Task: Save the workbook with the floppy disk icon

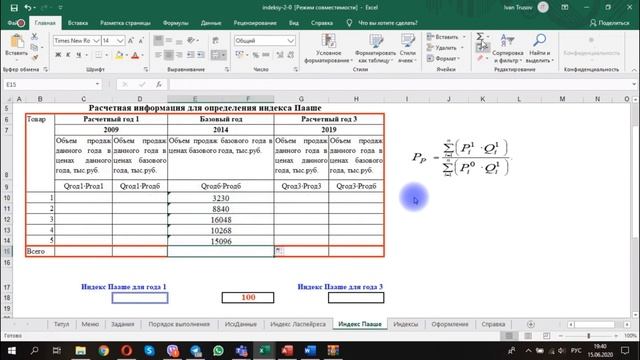Action: (14, 8)
